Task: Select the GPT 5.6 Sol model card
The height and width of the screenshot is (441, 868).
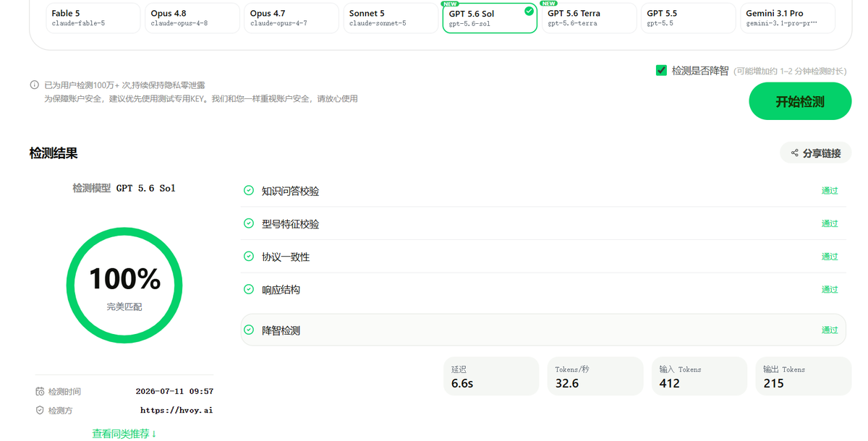Action: pos(490,18)
